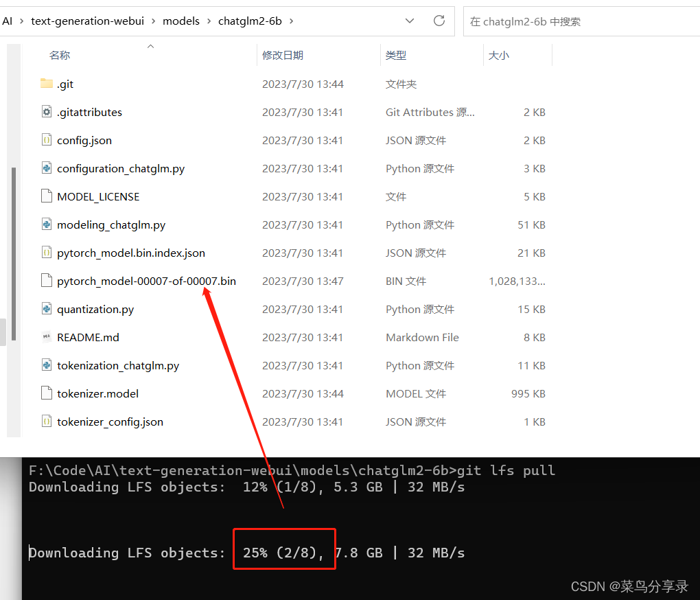
Task: Expand the chevron after text-generation-webui breadcrumb
Action: tap(153, 21)
